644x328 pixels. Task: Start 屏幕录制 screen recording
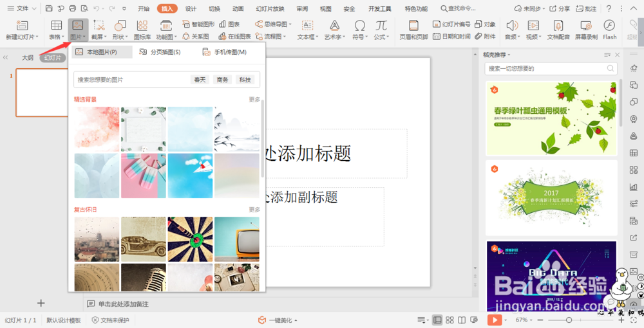click(586, 30)
